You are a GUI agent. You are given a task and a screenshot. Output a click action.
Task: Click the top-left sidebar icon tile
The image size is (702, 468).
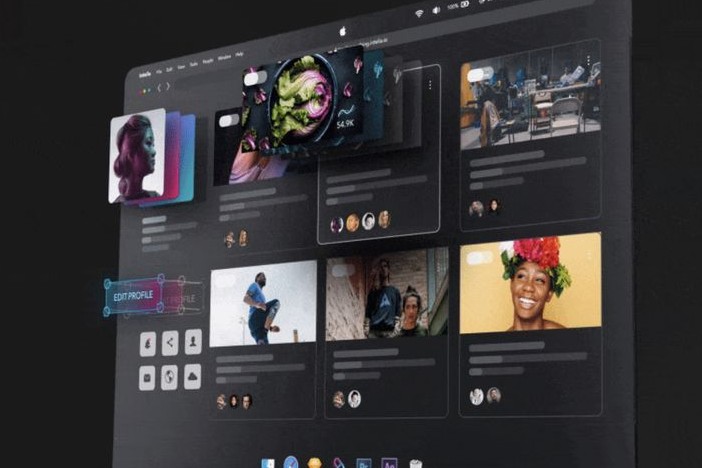pos(147,344)
